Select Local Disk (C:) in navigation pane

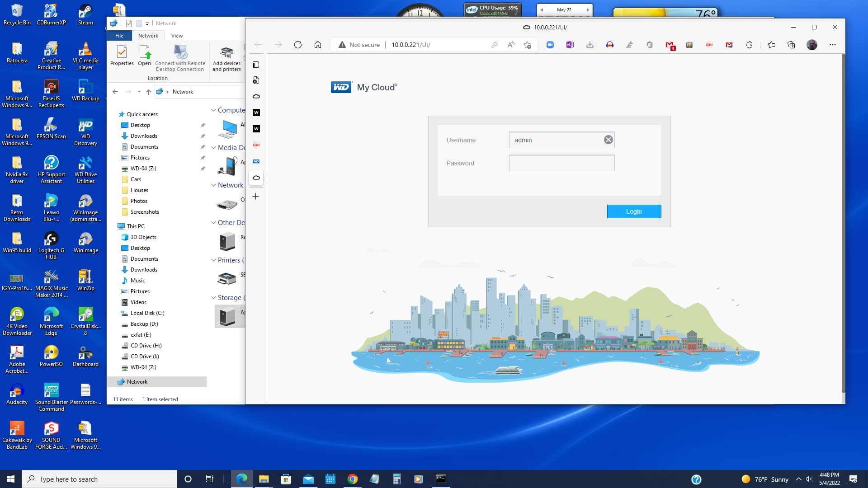[147, 313]
